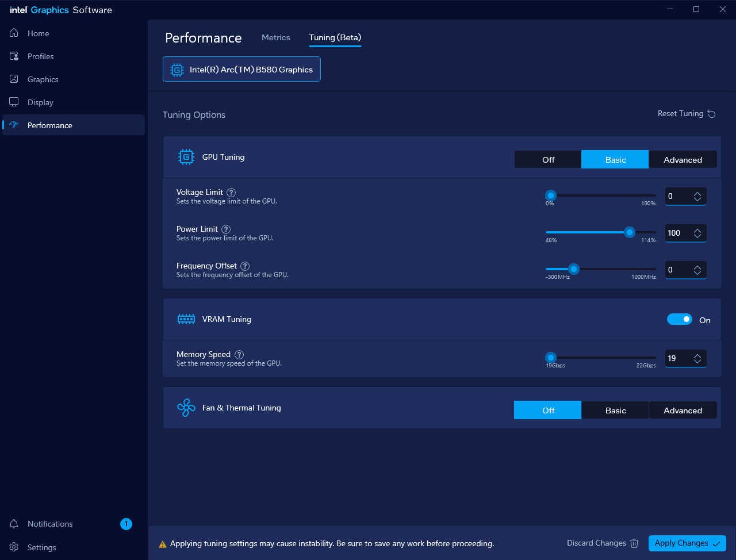Click the Memory Speed slider handle
Screen dimensions: 736x560
551,358
